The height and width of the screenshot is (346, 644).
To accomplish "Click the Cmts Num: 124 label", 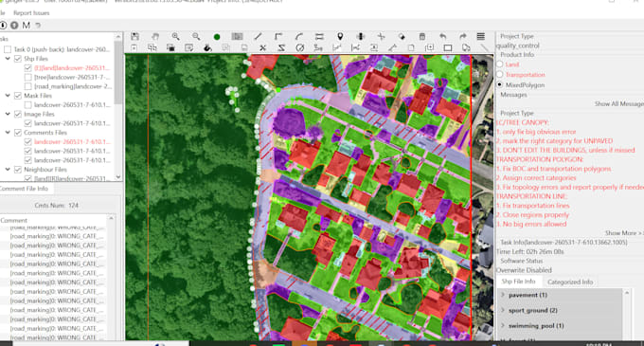I will coord(56,205).
